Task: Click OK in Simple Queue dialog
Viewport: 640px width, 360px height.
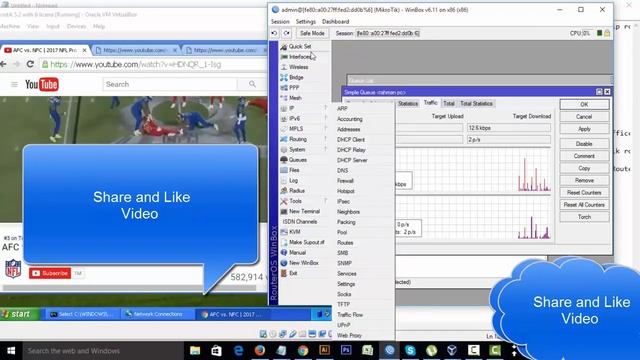Action: pos(584,104)
